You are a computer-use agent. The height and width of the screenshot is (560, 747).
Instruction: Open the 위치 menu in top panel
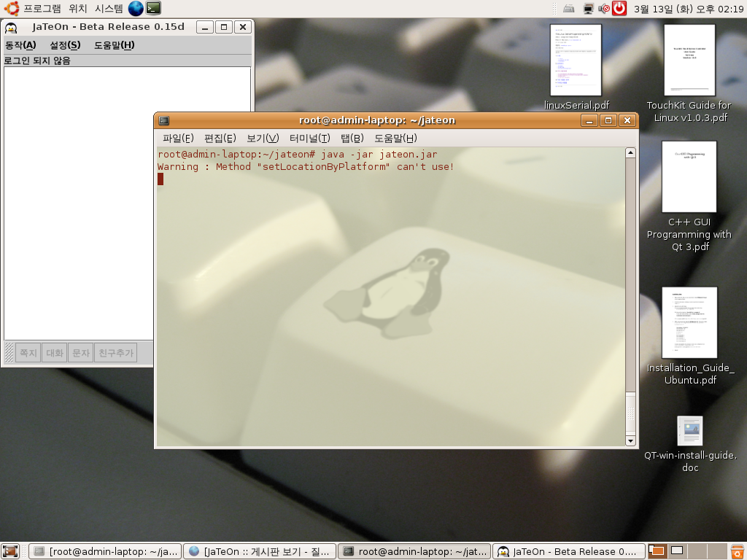pos(77,9)
